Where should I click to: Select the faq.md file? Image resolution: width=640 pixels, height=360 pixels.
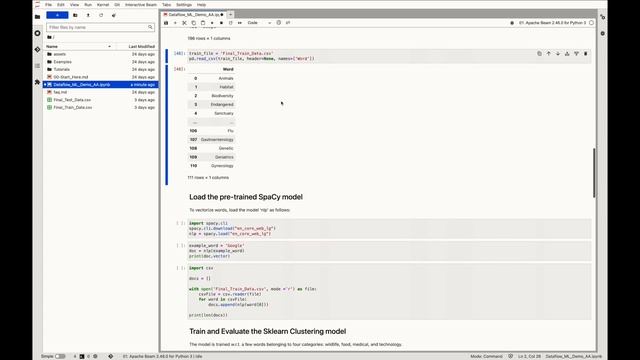click(x=100, y=92)
